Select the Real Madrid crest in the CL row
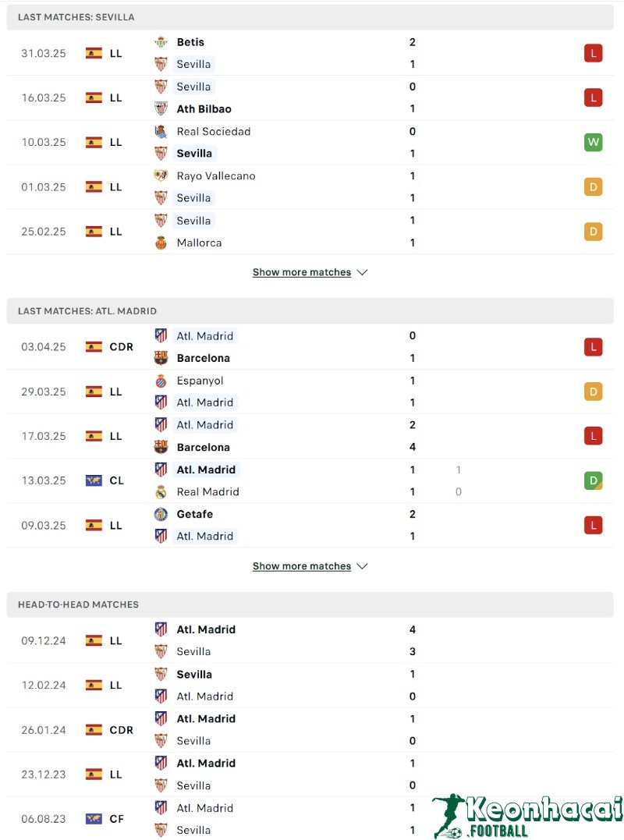 pyautogui.click(x=161, y=492)
